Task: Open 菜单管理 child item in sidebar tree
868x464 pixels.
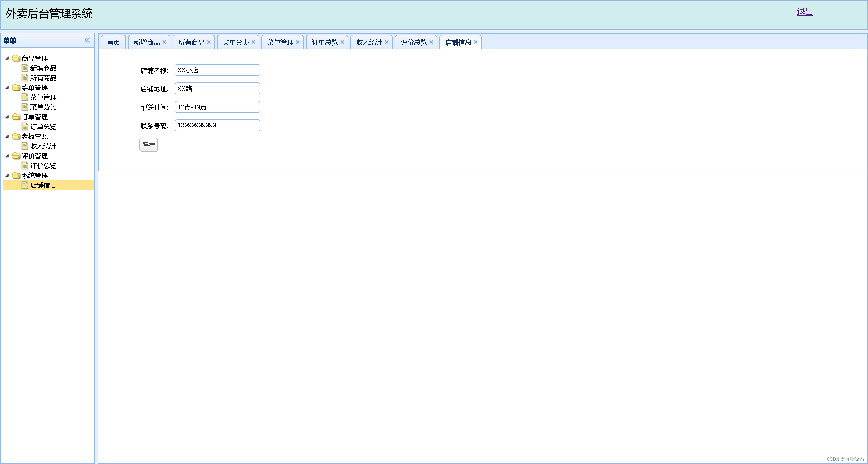Action: coord(43,97)
